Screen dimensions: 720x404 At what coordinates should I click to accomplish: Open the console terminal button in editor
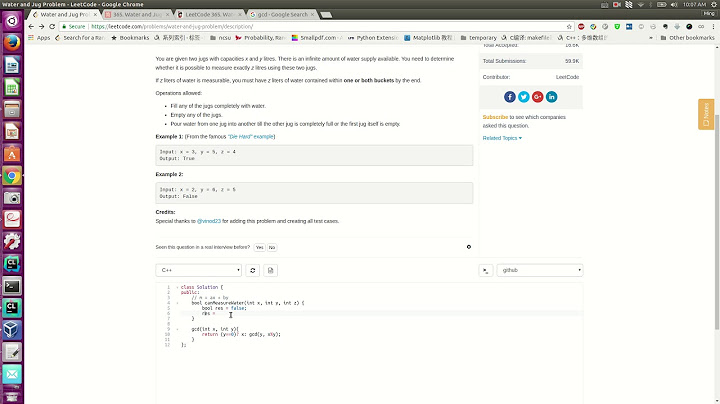pyautogui.click(x=486, y=270)
